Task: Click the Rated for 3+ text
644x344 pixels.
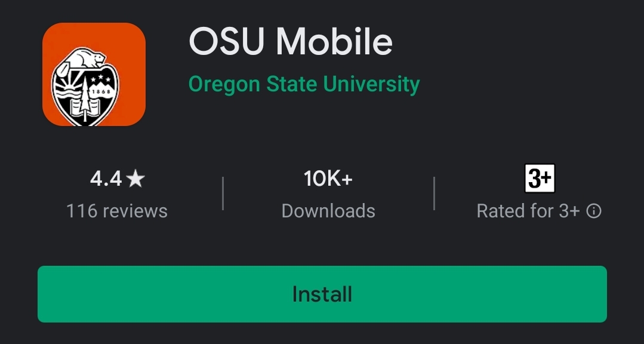Action: tap(528, 211)
